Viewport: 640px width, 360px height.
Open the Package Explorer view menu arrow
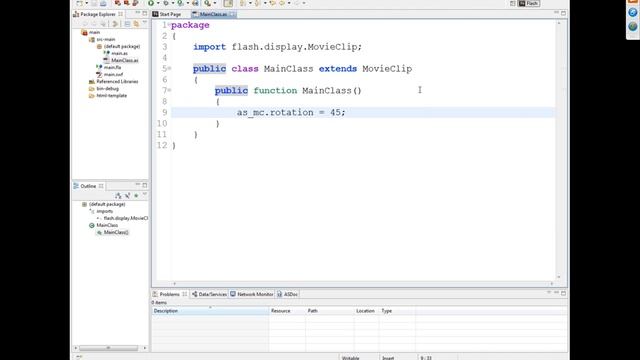click(x=144, y=23)
